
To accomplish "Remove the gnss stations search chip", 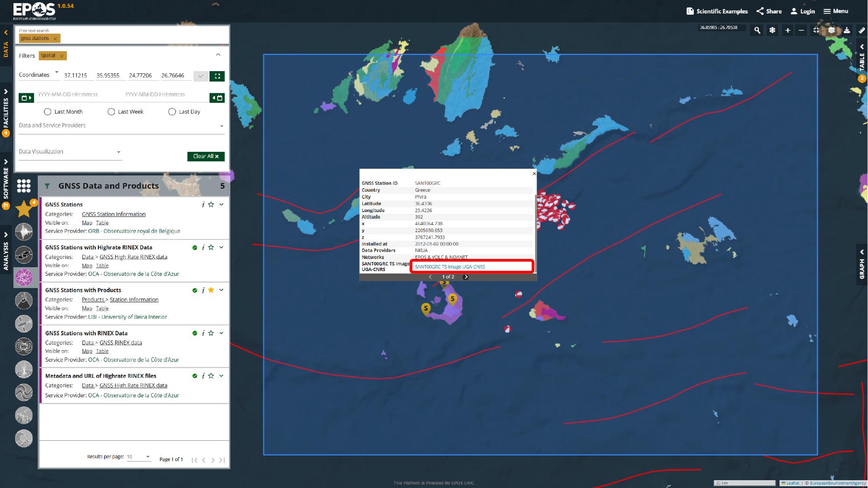I will pyautogui.click(x=55, y=38).
